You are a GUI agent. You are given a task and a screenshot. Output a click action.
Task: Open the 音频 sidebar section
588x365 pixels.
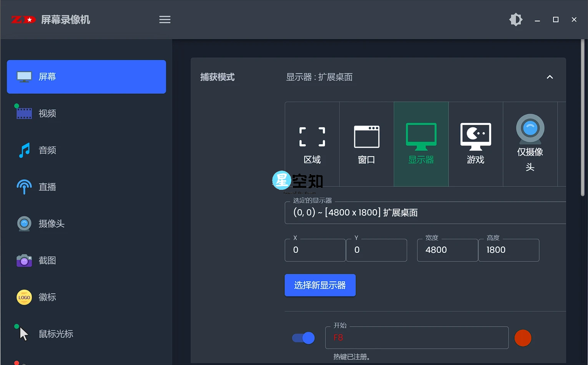click(47, 150)
